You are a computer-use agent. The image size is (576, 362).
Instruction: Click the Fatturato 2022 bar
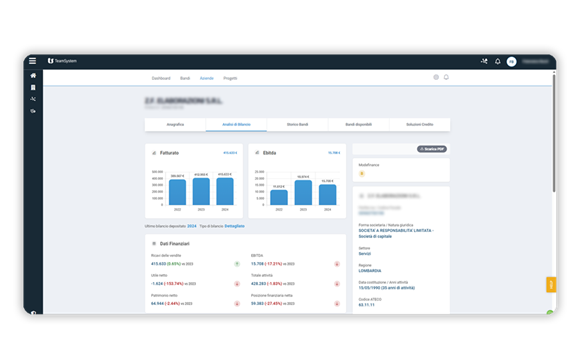coord(177,192)
